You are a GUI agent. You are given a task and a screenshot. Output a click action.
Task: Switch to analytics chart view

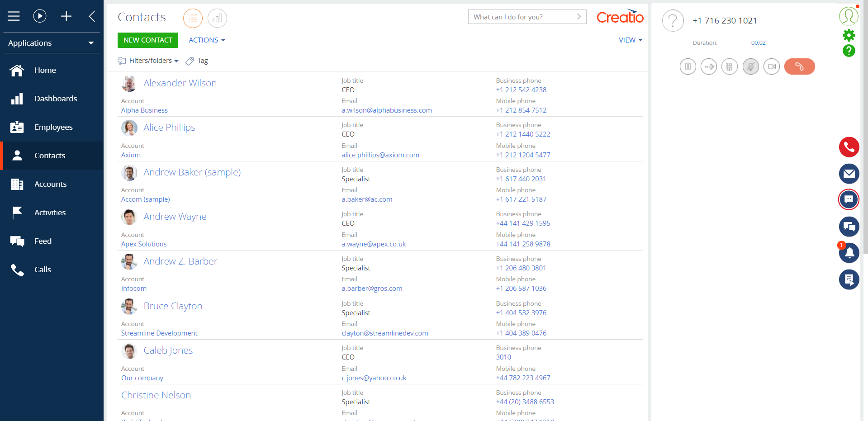[217, 18]
